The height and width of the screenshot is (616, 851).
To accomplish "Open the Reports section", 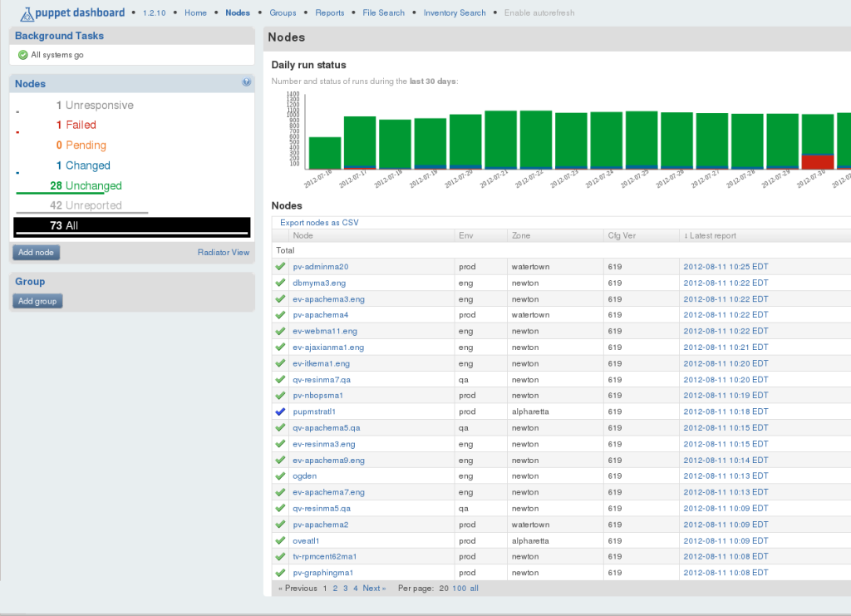I will coord(329,12).
